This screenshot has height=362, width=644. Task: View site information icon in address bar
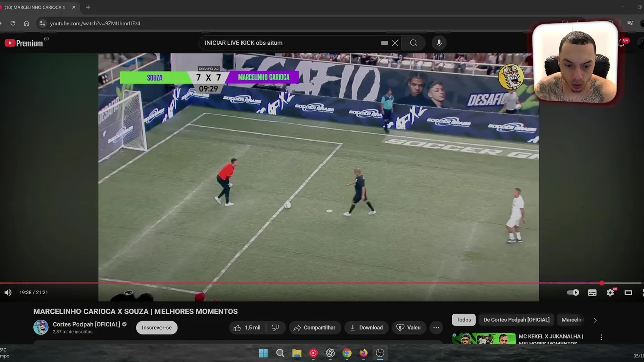point(42,23)
